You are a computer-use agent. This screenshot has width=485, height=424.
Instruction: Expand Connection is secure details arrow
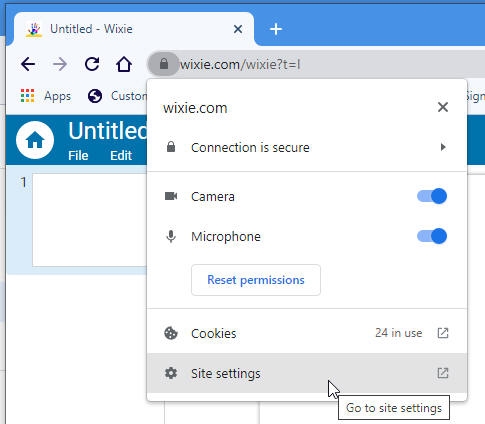click(443, 147)
